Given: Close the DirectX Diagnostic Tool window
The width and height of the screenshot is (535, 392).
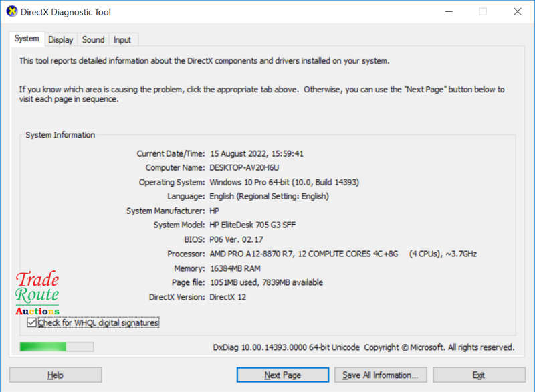Looking at the screenshot, I should pyautogui.click(x=517, y=12).
